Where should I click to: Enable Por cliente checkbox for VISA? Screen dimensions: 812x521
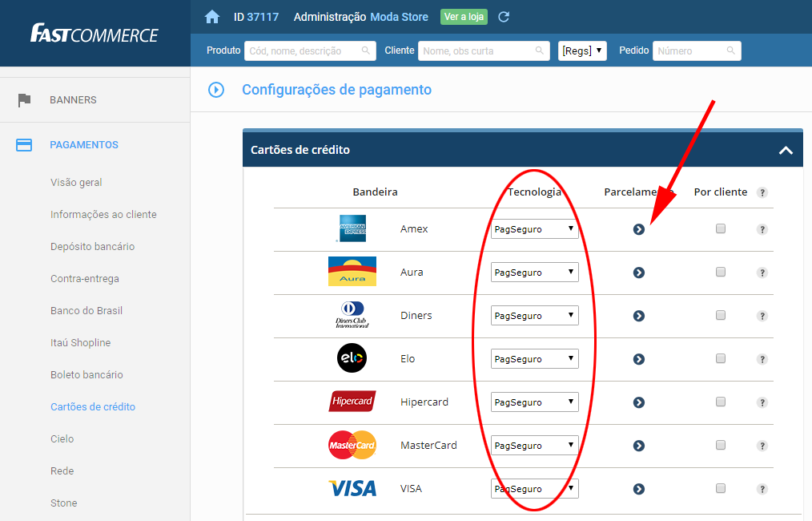(721, 488)
